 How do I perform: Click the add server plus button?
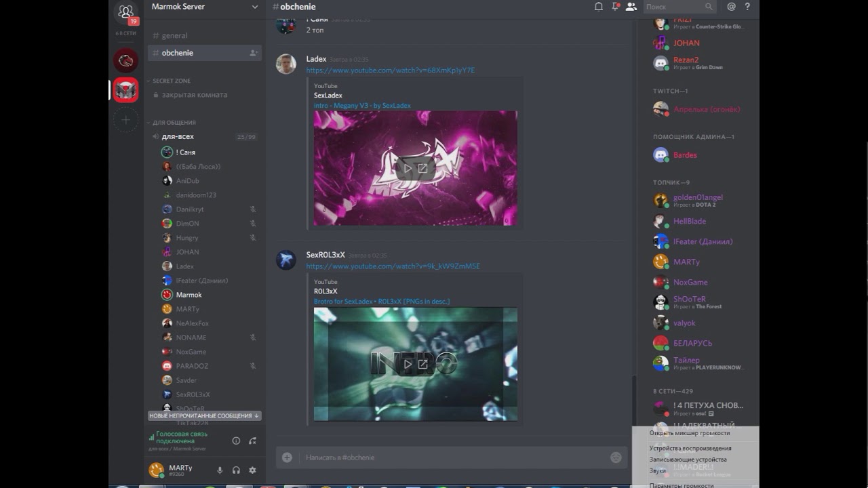[x=125, y=120]
